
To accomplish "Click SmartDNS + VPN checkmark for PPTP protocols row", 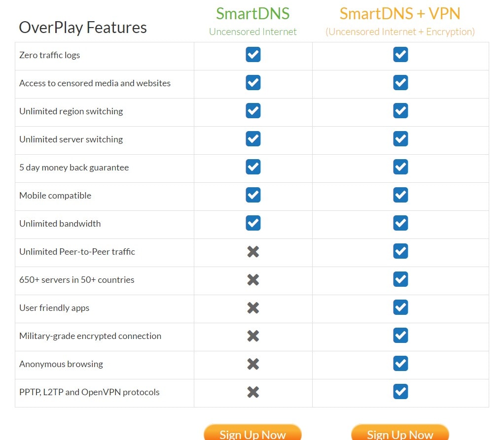I will (x=400, y=392).
